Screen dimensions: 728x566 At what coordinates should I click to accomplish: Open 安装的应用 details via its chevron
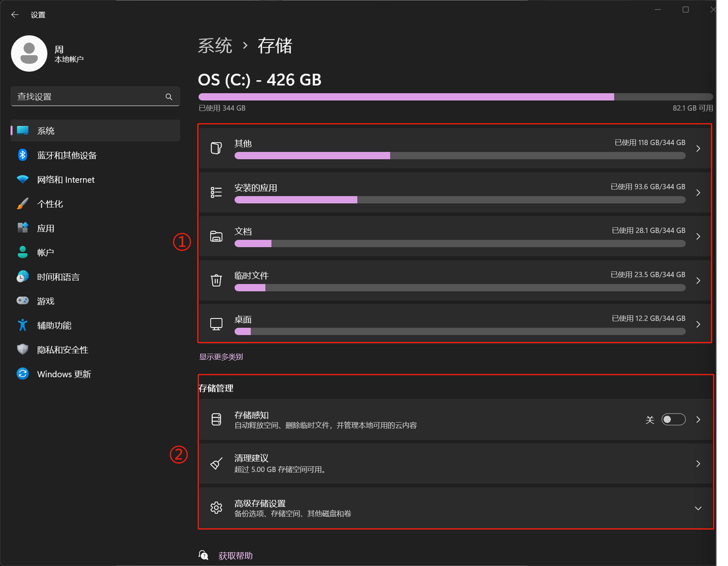click(698, 193)
